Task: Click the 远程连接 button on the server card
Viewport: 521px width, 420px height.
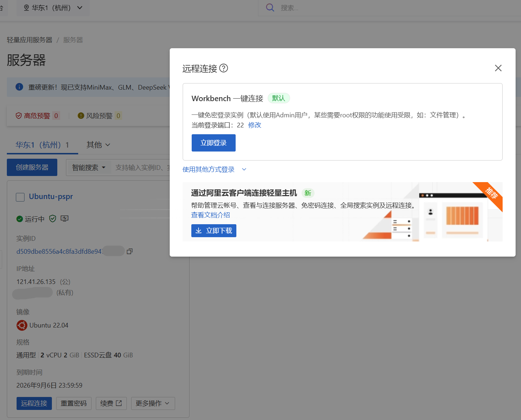Action: pyautogui.click(x=34, y=403)
